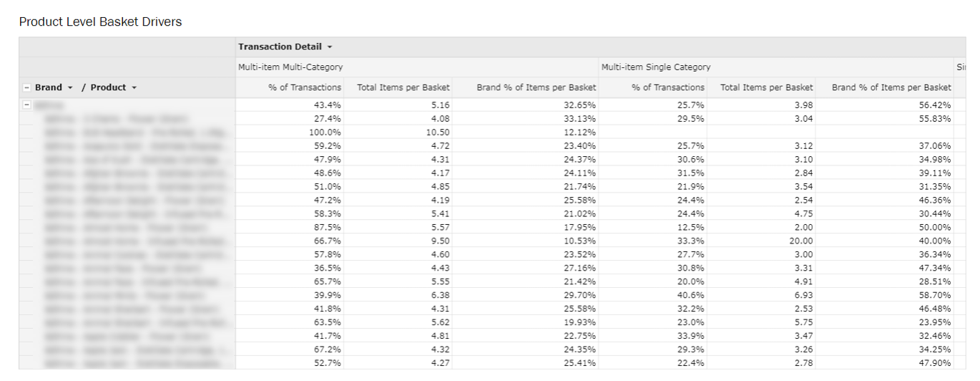The width and height of the screenshot is (980, 381).
Task: Collapse all Brand rows via header minus icon
Action: point(27,87)
